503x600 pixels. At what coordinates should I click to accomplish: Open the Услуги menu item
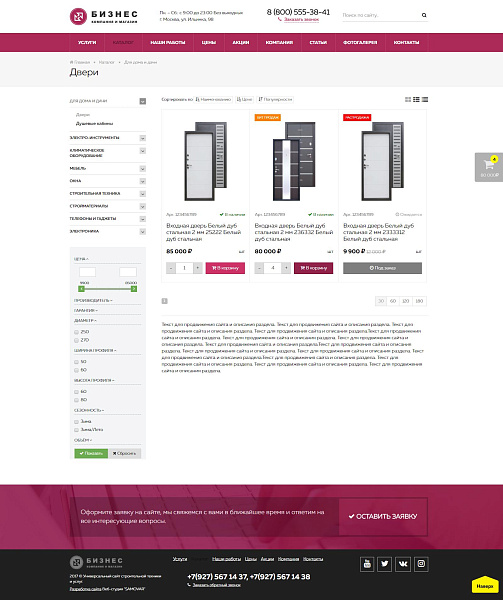[87, 42]
